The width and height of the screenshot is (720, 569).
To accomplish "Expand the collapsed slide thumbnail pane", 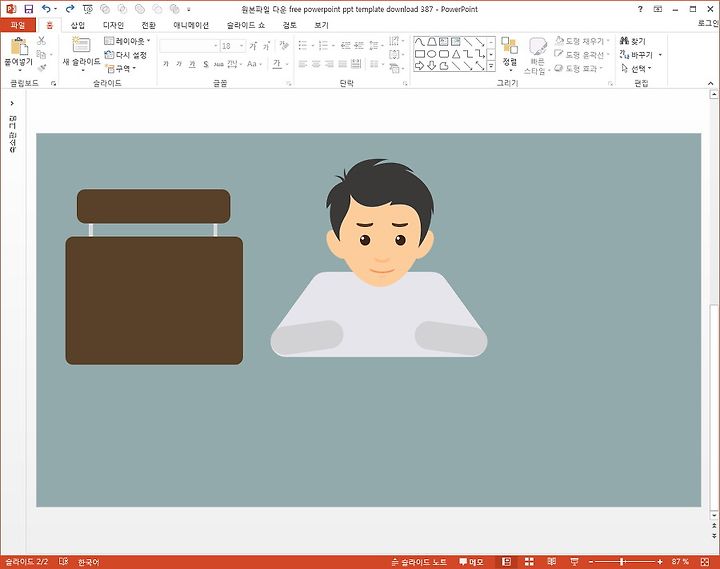I will pos(12,103).
